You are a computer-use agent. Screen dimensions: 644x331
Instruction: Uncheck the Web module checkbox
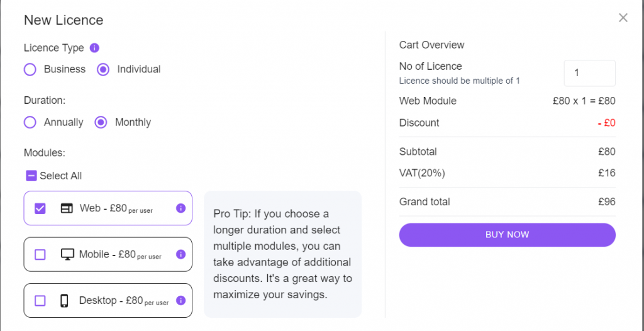tap(40, 208)
